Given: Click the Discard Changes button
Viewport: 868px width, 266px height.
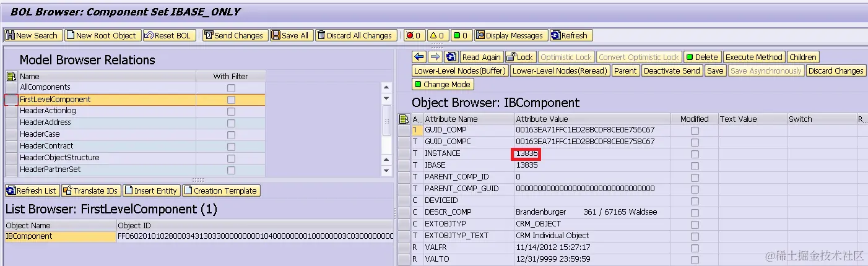Looking at the screenshot, I should (x=836, y=71).
